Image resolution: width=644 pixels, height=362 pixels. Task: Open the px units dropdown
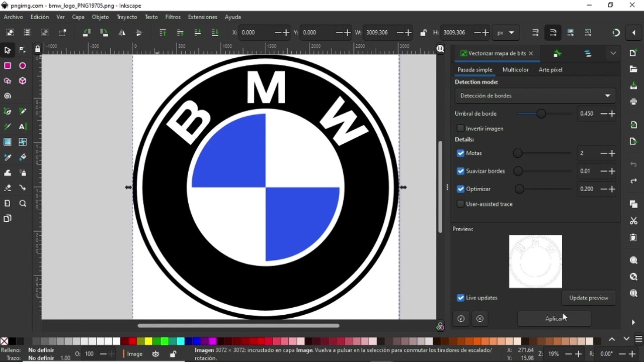pos(506,33)
